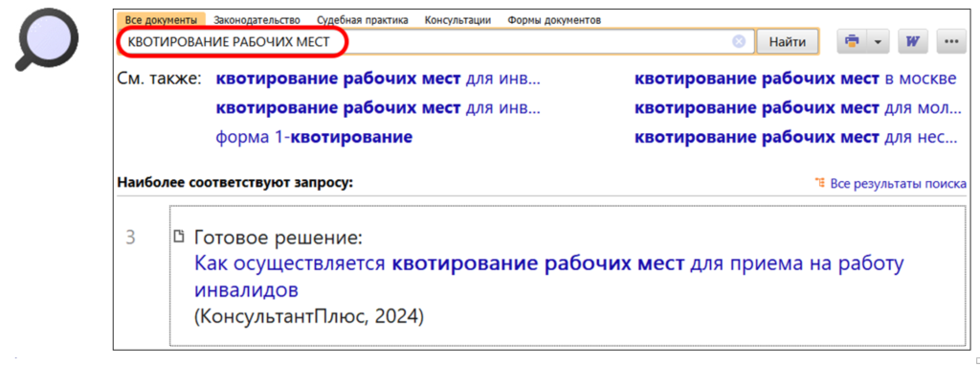Open the форма 1-квотирование suggestion
Image resolution: width=980 pixels, height=366 pixels.
click(314, 137)
